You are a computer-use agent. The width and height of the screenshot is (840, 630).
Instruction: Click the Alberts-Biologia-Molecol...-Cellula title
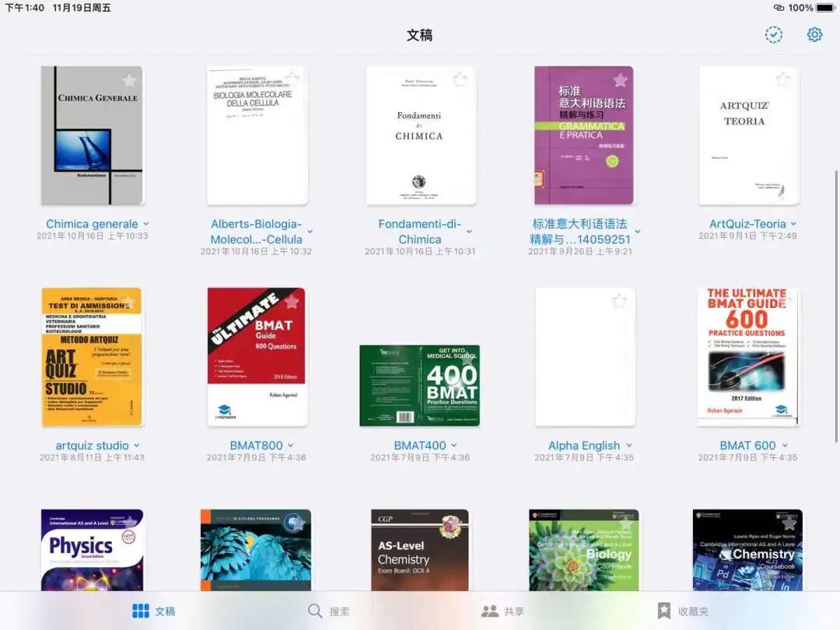point(256,232)
